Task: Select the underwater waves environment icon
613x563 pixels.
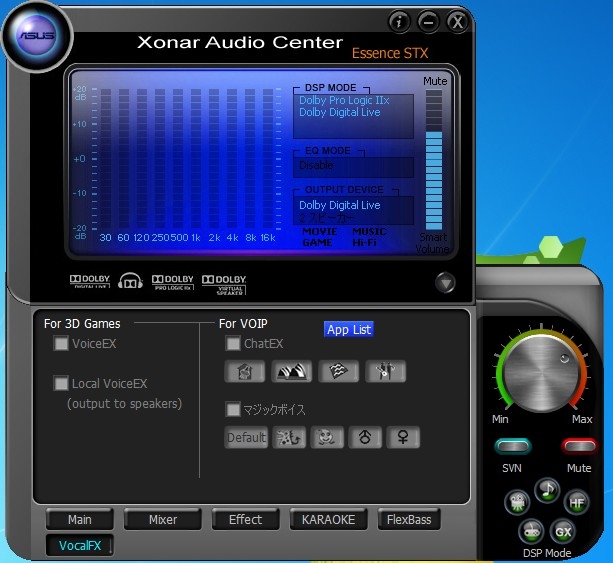Action: point(339,371)
